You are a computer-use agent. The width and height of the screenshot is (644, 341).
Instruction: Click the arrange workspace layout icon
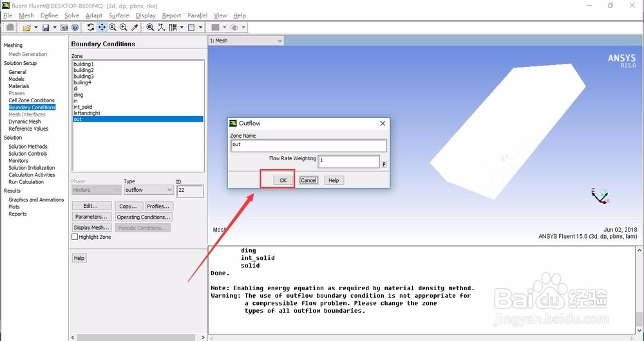tap(173, 28)
